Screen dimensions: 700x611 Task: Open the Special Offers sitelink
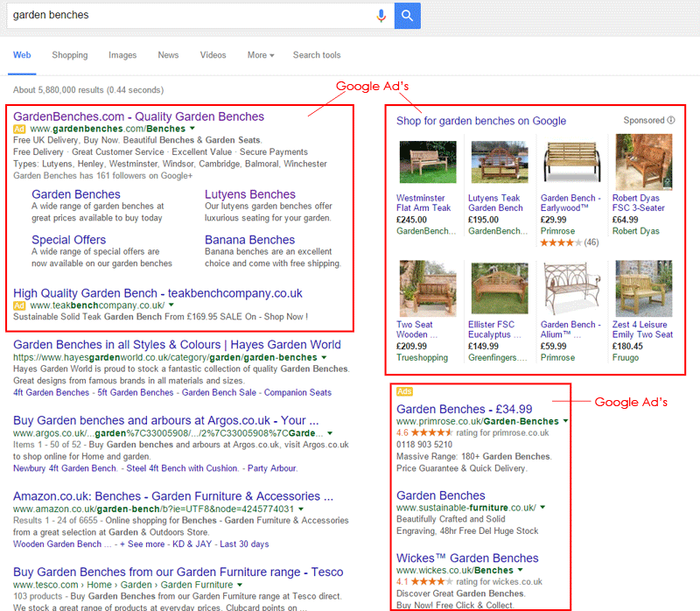click(69, 240)
